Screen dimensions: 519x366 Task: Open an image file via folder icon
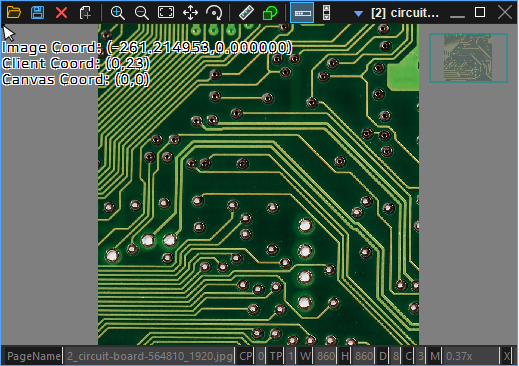[14, 13]
